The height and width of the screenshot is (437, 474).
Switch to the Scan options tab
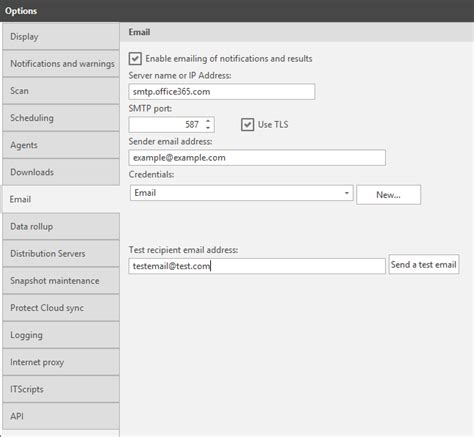point(61,91)
